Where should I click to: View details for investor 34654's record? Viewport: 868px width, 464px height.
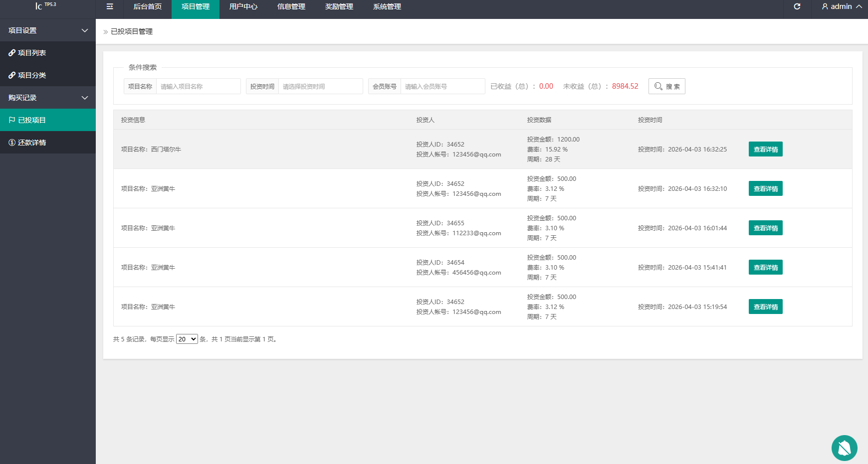click(x=765, y=267)
